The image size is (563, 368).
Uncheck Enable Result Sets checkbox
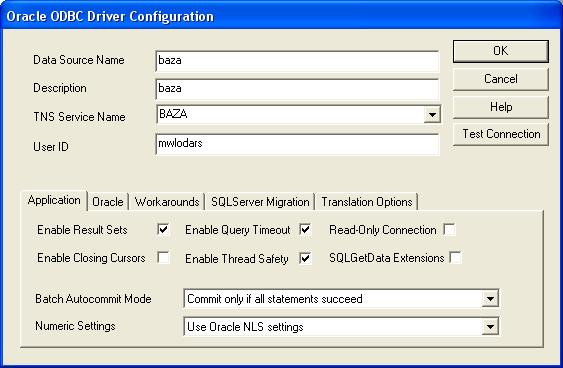pos(163,229)
